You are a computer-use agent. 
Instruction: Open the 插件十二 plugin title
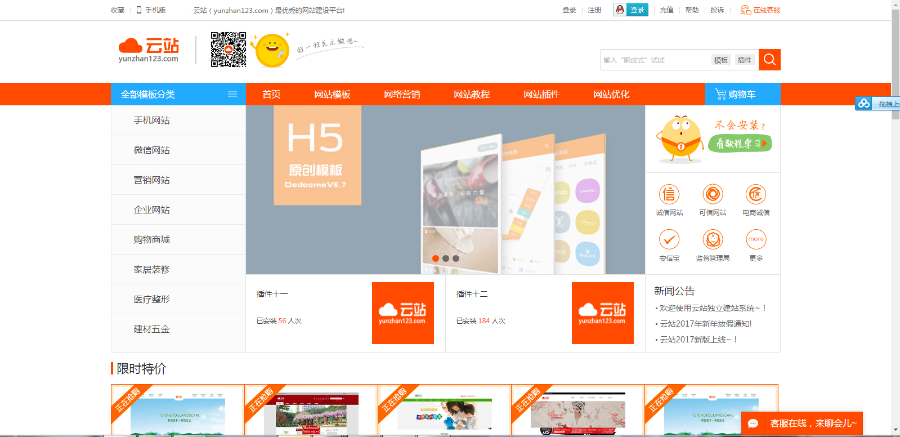click(x=472, y=294)
